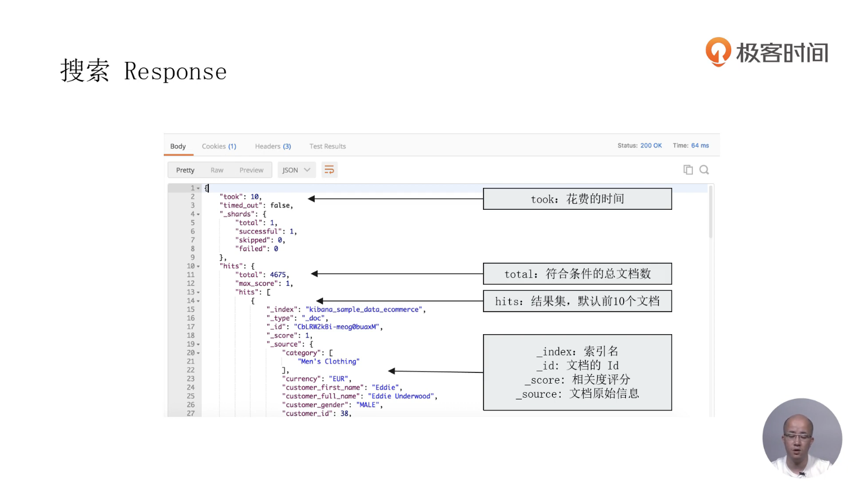The width and height of the screenshot is (868, 495).
Task: Select the Preview view mode
Action: pos(251,170)
